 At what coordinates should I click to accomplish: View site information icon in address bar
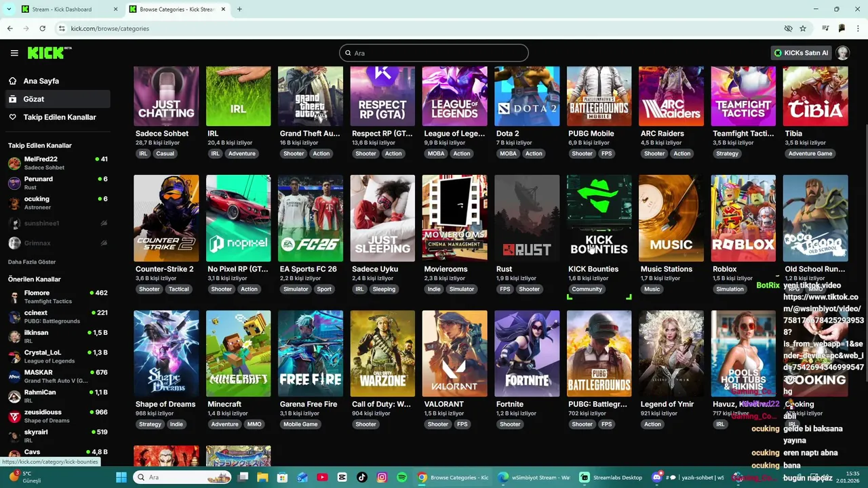point(62,28)
